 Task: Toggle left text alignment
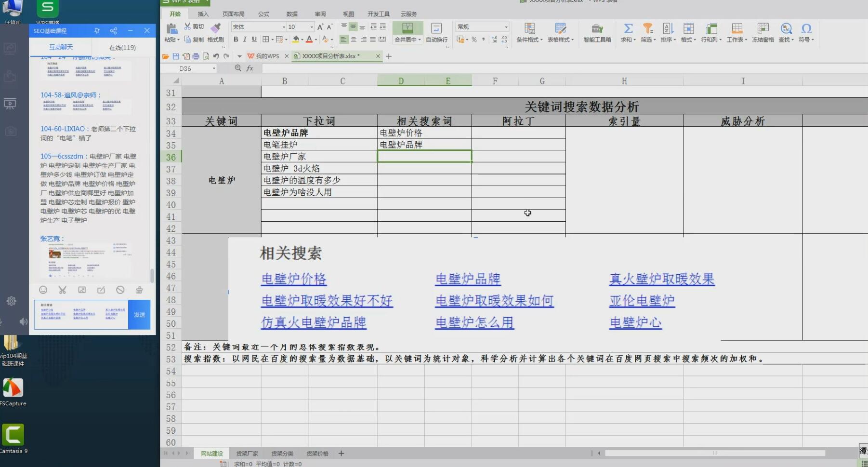point(343,40)
